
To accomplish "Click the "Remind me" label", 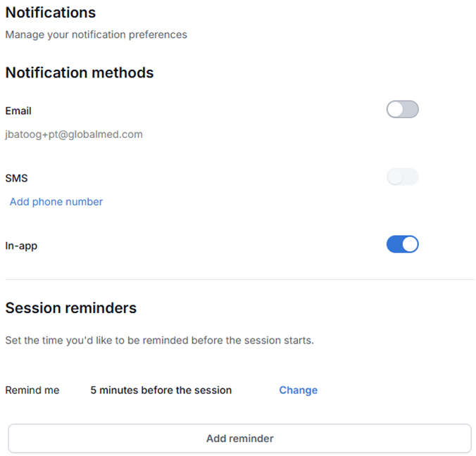I will (x=32, y=390).
